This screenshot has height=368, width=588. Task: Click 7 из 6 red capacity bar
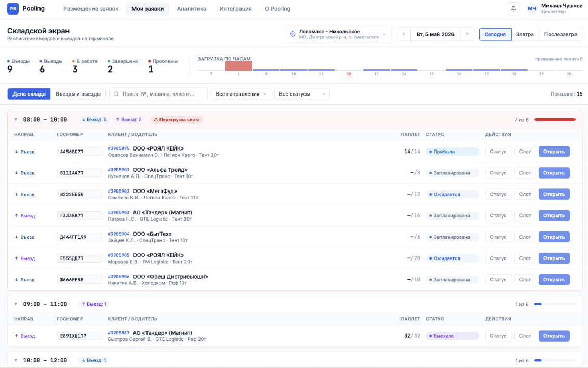click(555, 120)
